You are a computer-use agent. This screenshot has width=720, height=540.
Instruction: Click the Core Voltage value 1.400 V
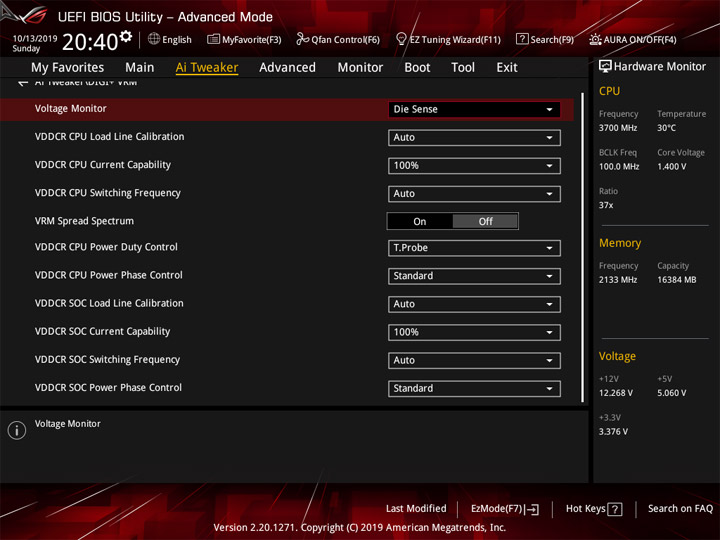[671, 167]
